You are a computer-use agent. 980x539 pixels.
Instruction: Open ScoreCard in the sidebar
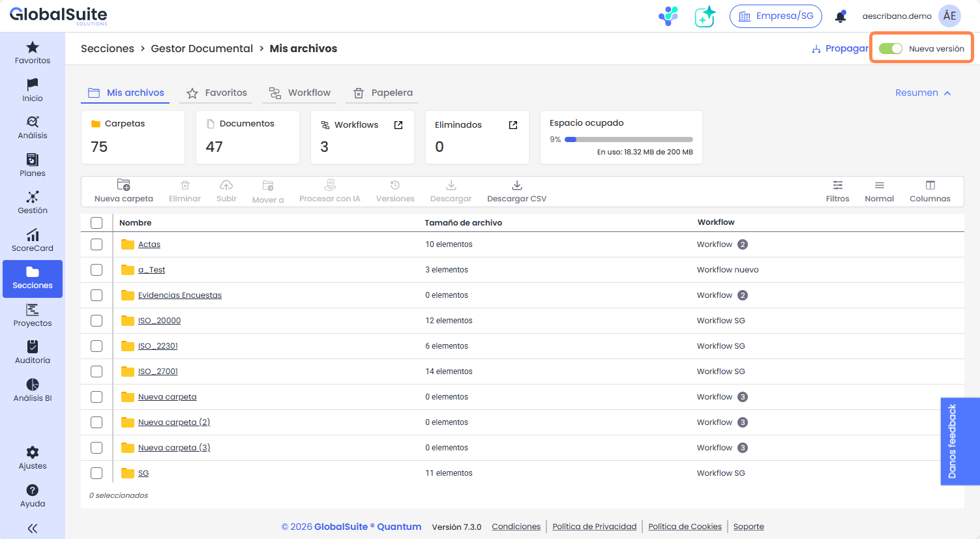coord(33,240)
